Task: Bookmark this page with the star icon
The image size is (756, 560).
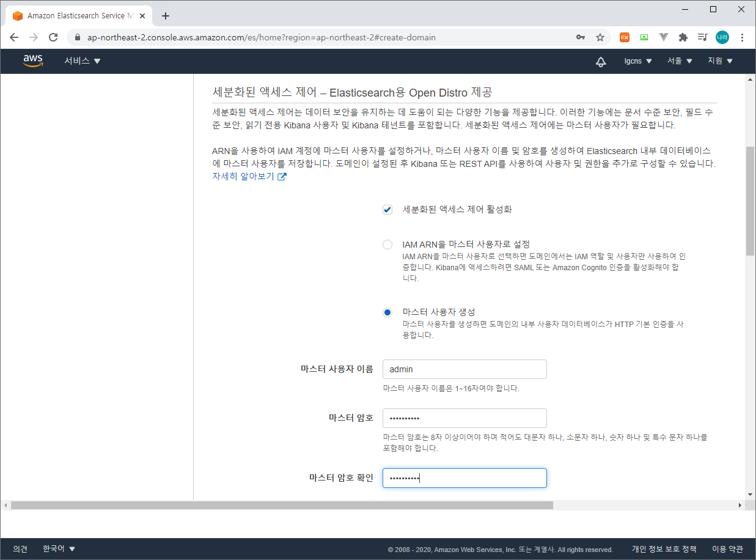Action: pos(600,37)
